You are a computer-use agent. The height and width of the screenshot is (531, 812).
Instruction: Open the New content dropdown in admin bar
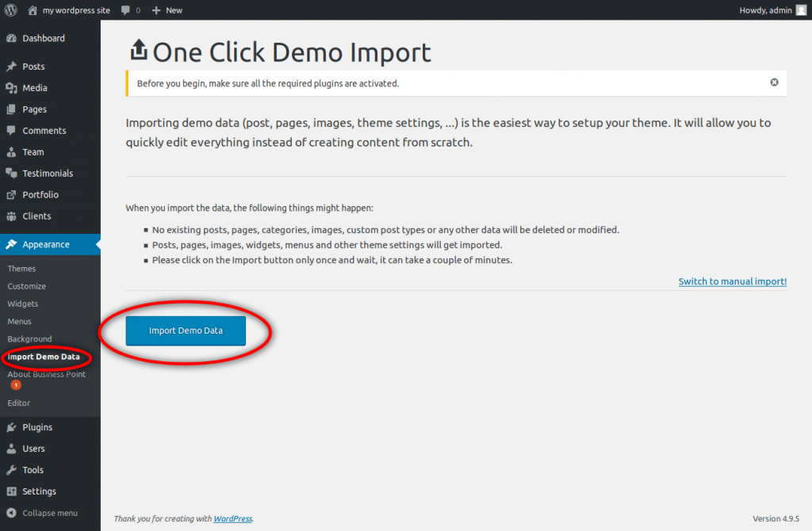coord(167,10)
